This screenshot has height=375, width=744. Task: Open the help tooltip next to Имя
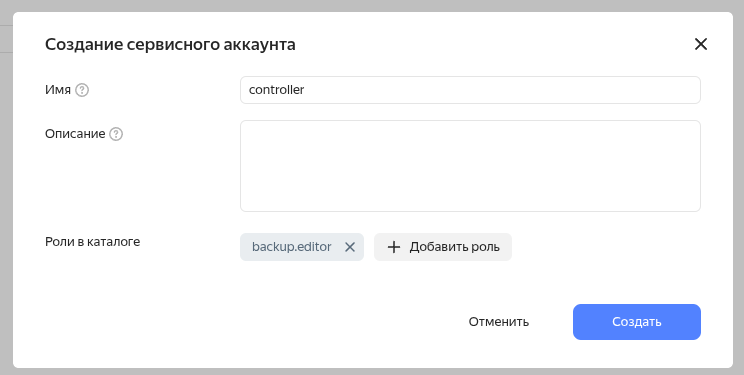pyautogui.click(x=82, y=90)
